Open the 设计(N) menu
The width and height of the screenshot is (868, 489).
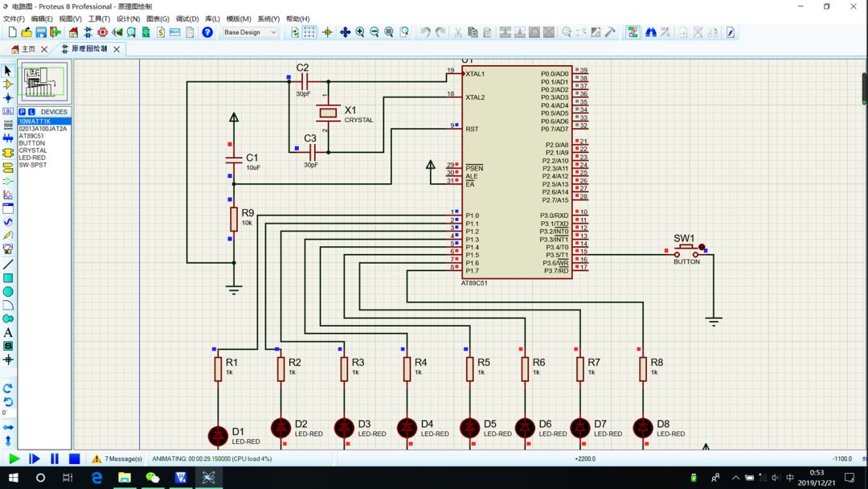click(x=128, y=18)
